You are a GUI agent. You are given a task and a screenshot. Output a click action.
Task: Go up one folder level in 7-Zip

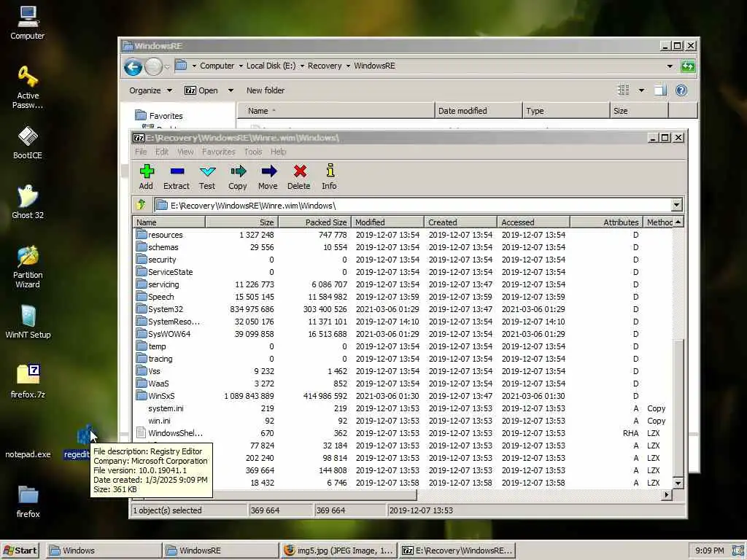(x=141, y=205)
